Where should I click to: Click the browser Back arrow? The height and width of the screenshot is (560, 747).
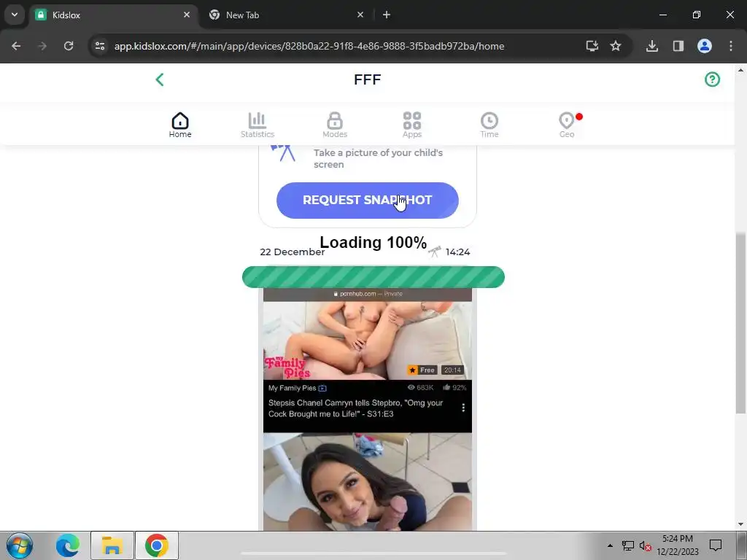point(16,46)
